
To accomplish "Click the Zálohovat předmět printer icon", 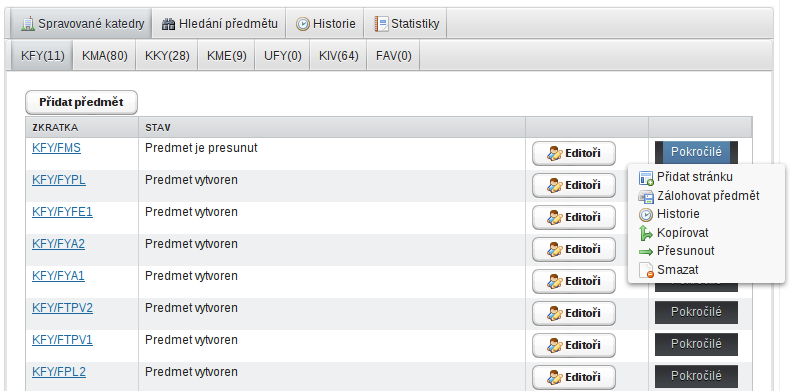I will [x=646, y=196].
